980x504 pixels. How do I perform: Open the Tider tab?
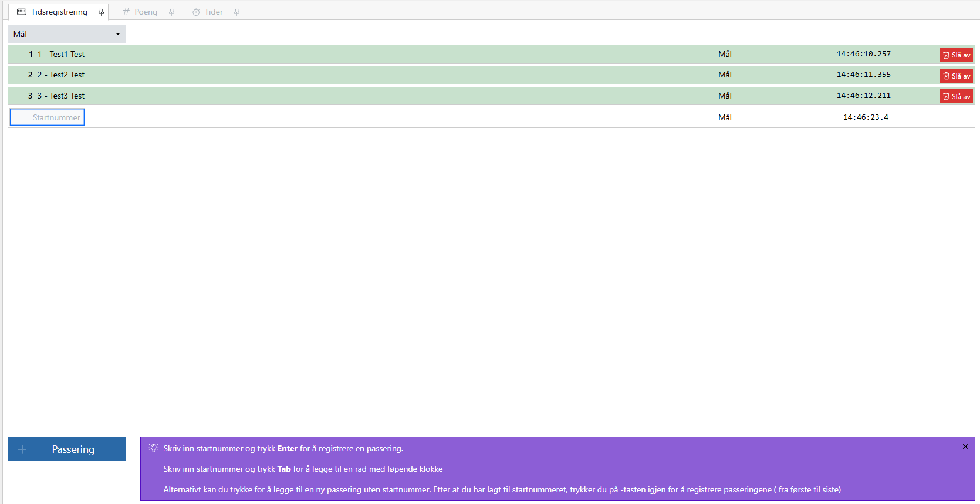pos(214,12)
